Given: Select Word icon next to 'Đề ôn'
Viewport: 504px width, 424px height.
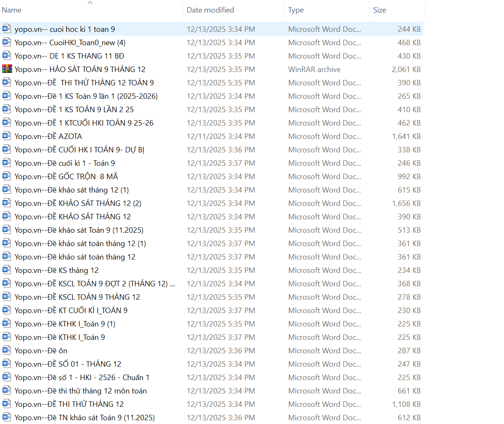Looking at the screenshot, I should tap(7, 350).
